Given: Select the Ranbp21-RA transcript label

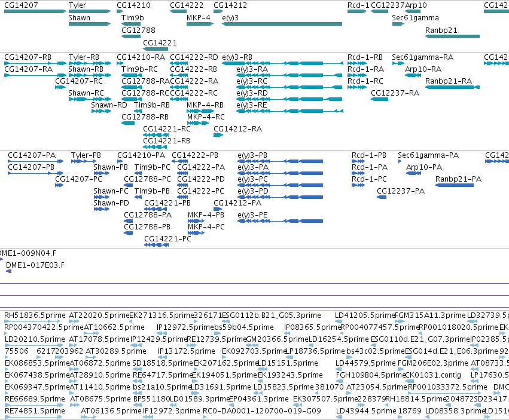Looking at the screenshot, I should click(449, 81).
